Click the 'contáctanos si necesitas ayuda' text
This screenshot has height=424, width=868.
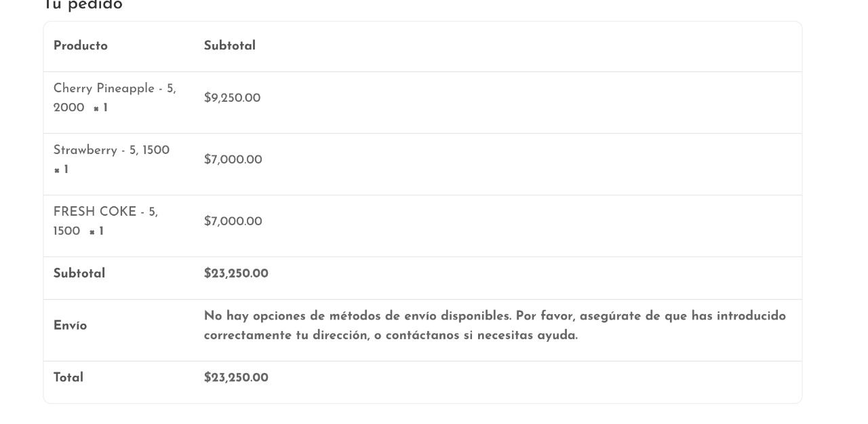(x=481, y=336)
